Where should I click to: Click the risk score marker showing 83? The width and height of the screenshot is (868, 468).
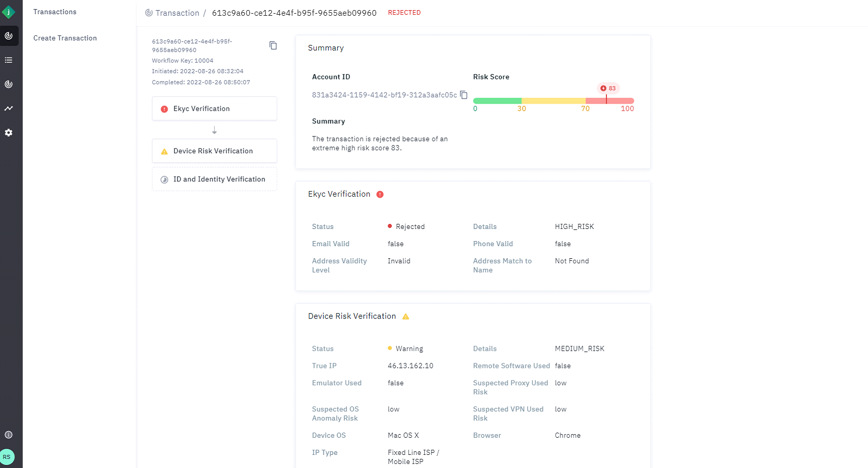608,88
